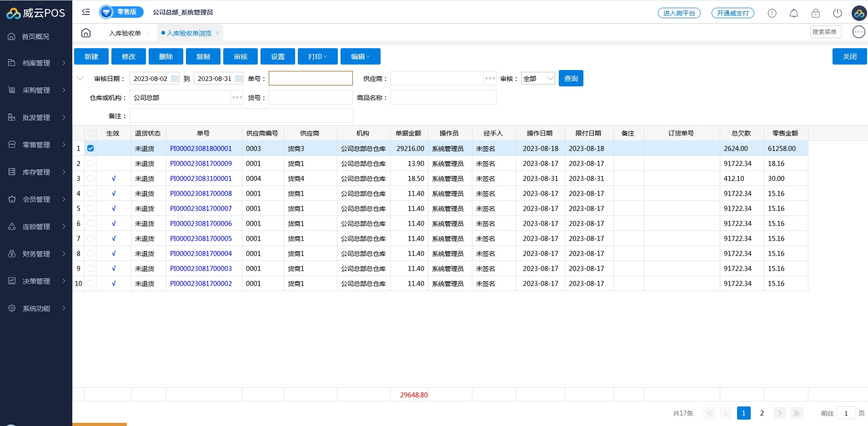Click the lock screen icon

(x=815, y=13)
